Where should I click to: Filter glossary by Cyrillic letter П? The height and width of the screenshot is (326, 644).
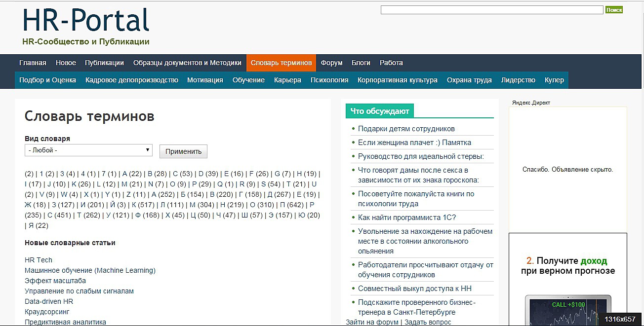click(282, 205)
